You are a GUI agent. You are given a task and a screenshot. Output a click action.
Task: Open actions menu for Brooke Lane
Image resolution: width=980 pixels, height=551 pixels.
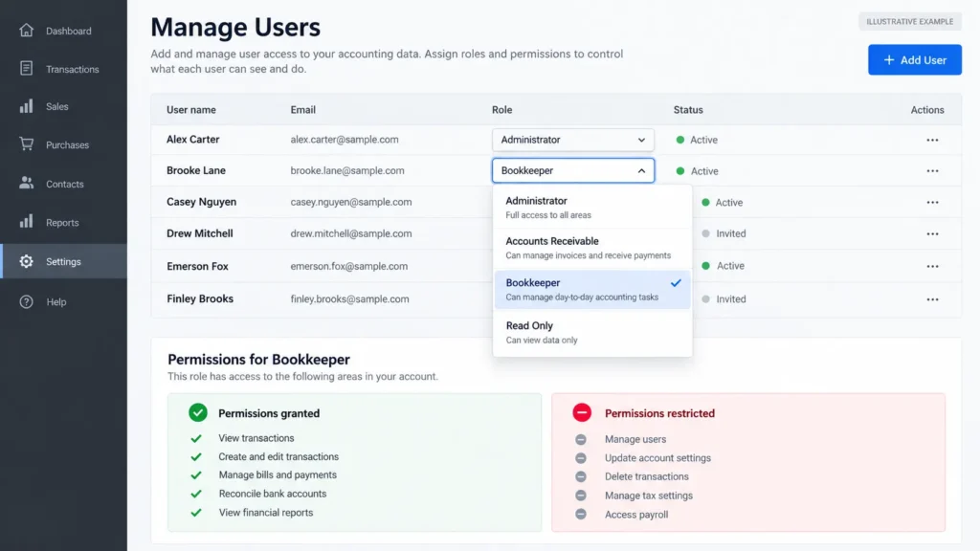[932, 170]
